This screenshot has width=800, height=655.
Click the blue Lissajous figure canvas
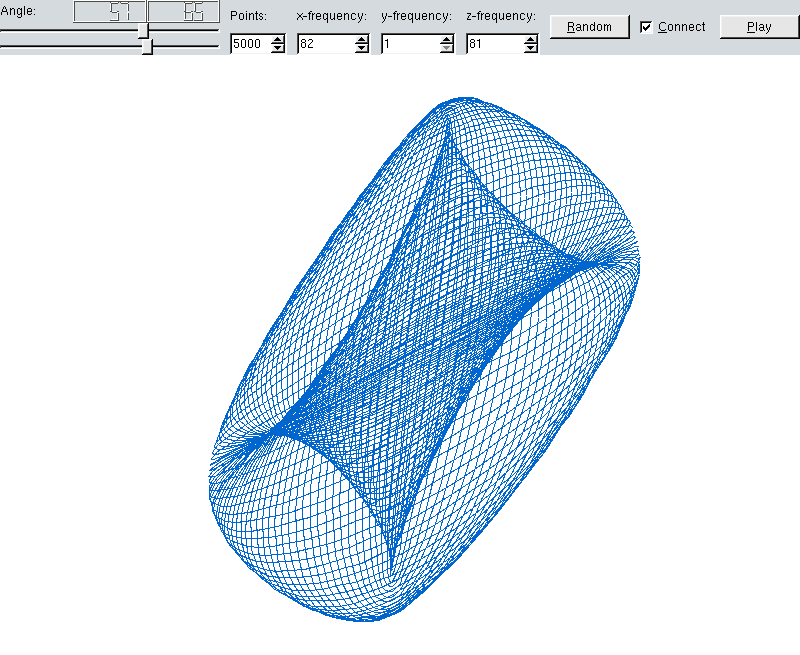(x=400, y=355)
